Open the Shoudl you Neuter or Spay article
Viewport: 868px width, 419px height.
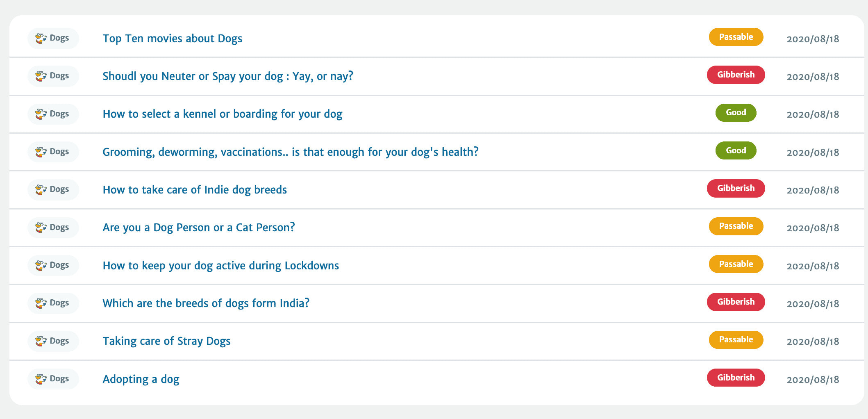coord(228,76)
